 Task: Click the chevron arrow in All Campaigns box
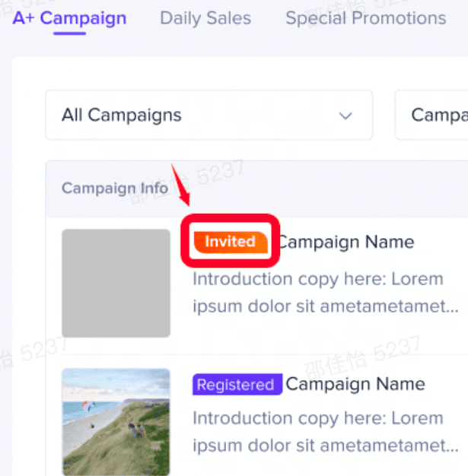[345, 116]
